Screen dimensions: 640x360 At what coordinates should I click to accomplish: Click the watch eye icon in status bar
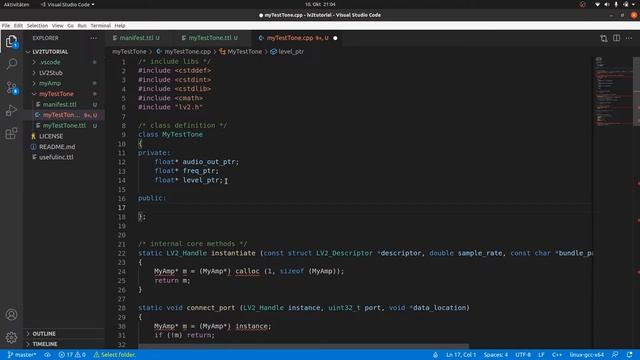[x=47, y=355]
